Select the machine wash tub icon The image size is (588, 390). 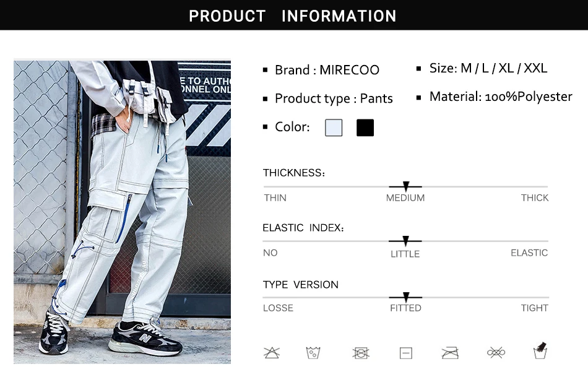point(313,353)
